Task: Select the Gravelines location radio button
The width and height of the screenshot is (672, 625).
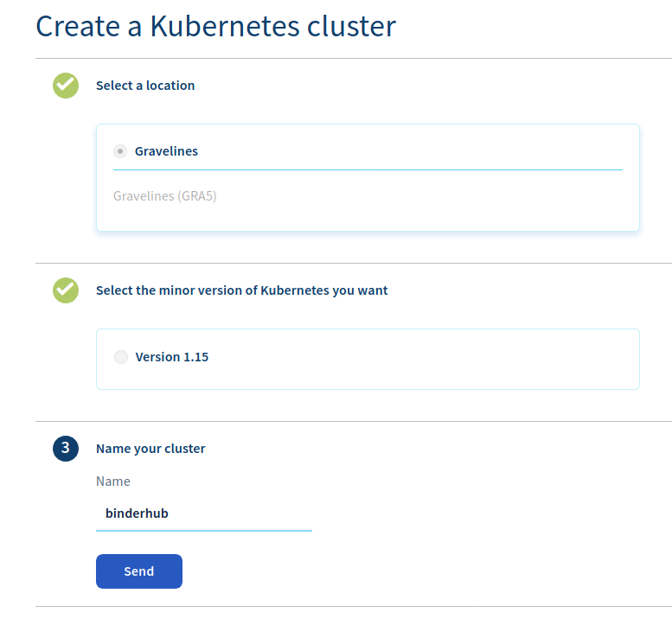Action: point(120,151)
